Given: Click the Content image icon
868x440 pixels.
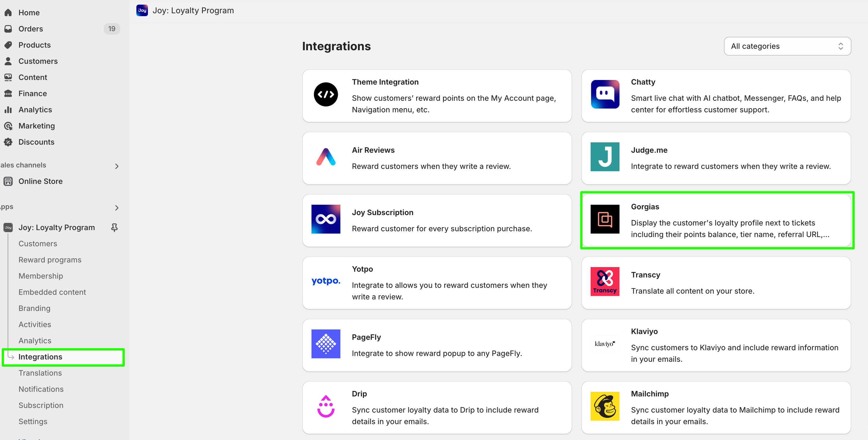Looking at the screenshot, I should (8, 77).
